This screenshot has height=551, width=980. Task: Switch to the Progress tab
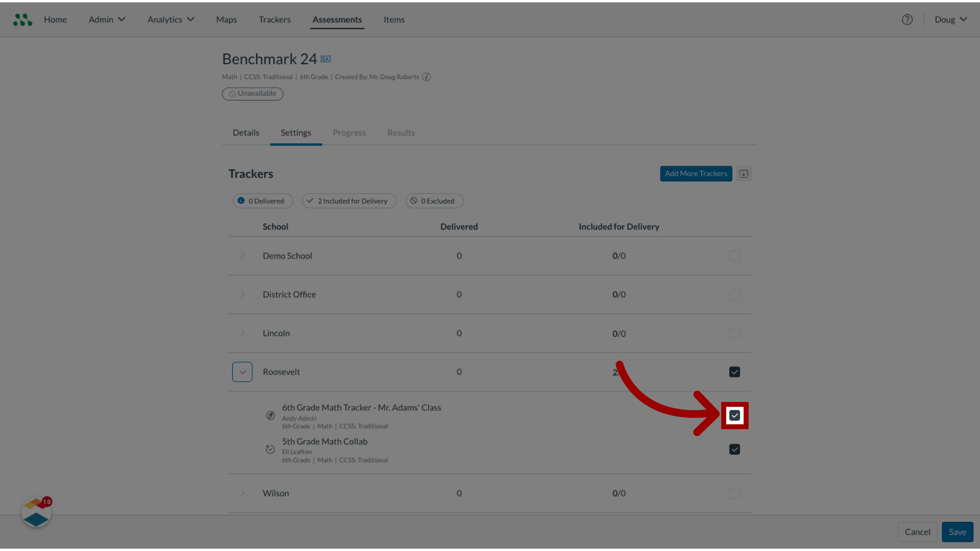coord(349,132)
